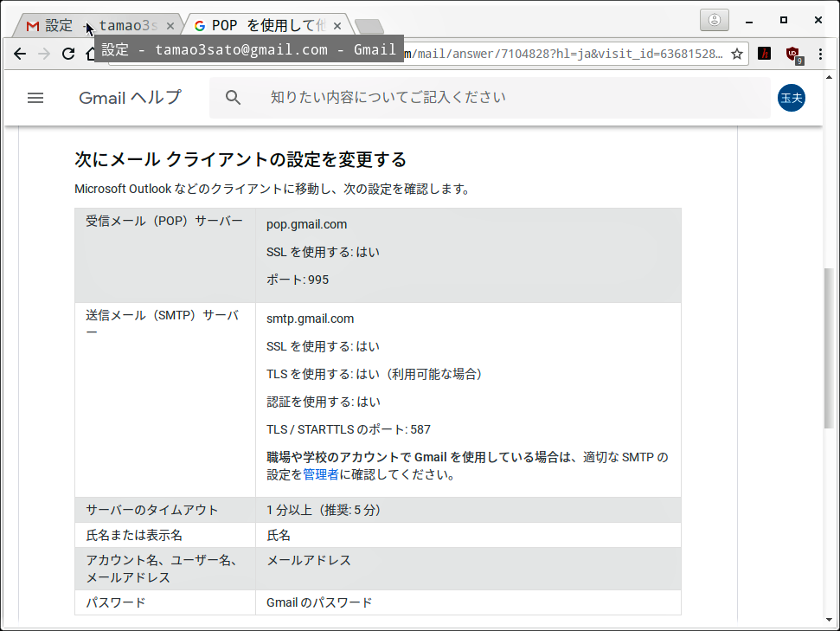This screenshot has width=840, height=631.
Task: Click the サーバーのタイムアウト cell
Action: click(165, 510)
